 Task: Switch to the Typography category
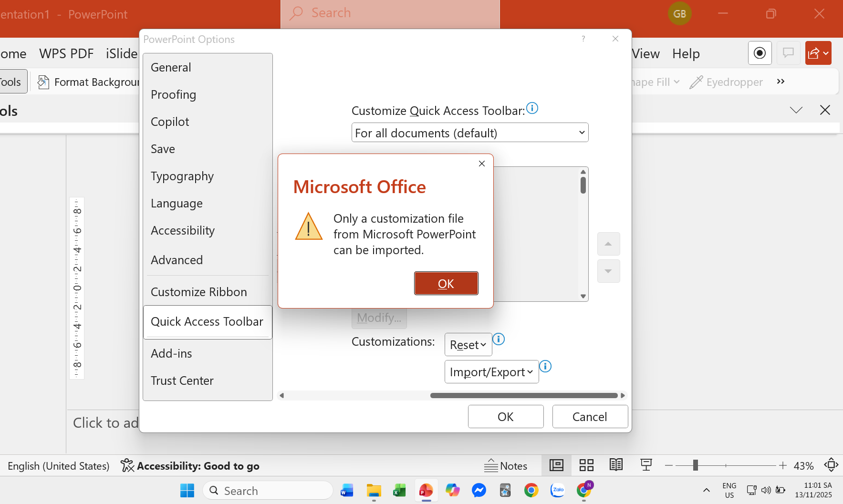point(208,176)
